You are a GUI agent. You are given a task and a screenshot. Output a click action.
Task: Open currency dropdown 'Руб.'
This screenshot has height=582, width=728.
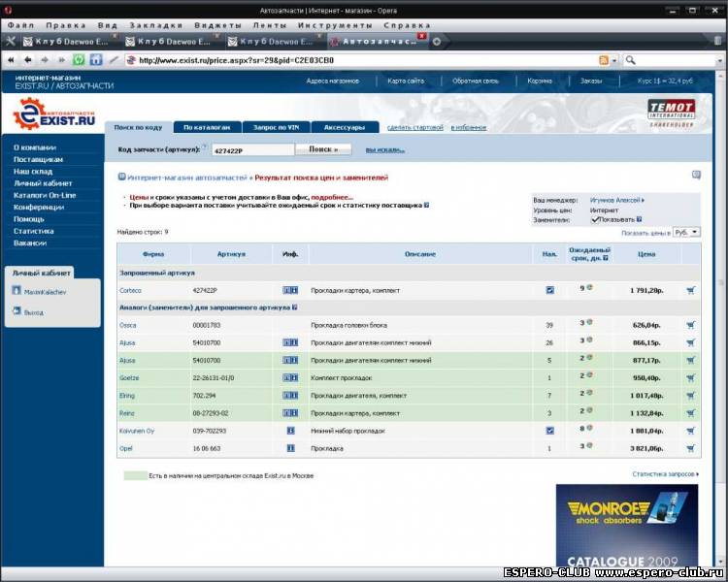tap(686, 232)
